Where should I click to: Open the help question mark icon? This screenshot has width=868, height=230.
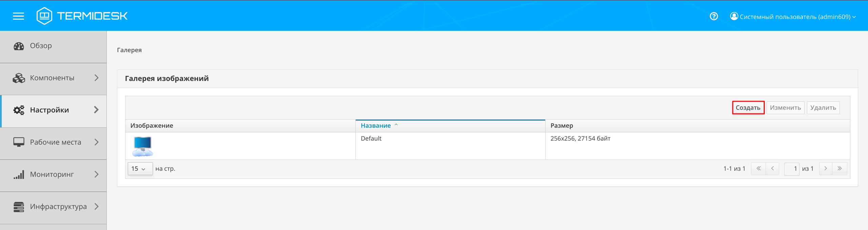[714, 16]
